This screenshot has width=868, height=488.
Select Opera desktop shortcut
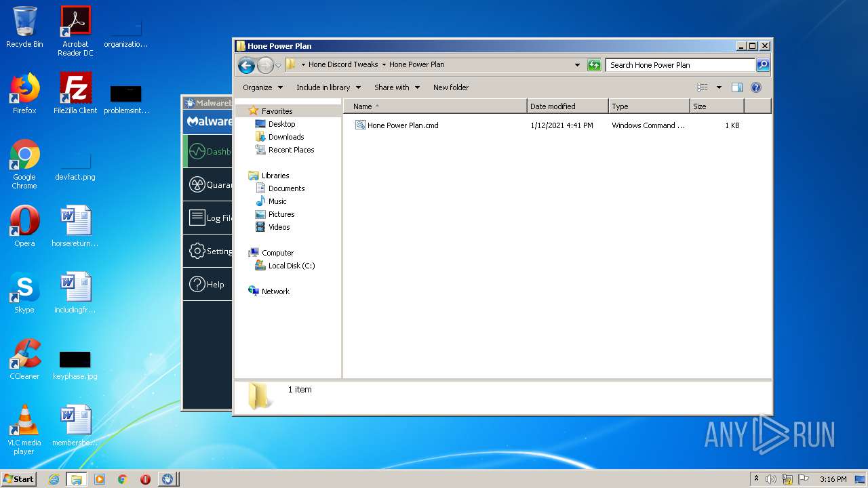24,226
